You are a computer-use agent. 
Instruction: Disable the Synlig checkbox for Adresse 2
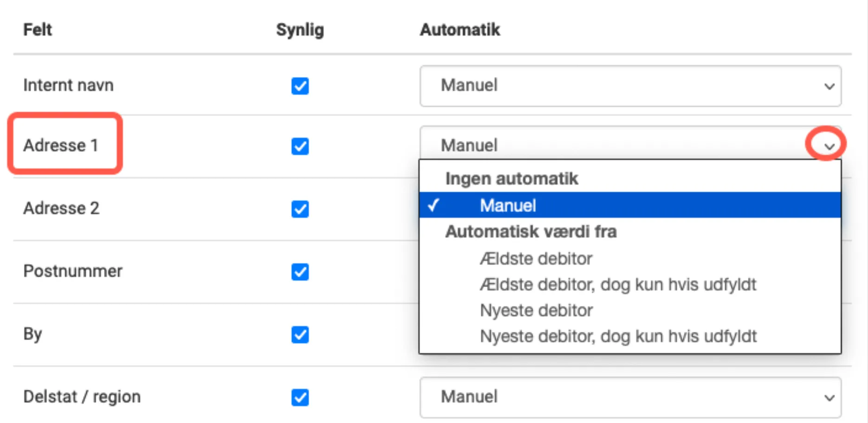[300, 210]
